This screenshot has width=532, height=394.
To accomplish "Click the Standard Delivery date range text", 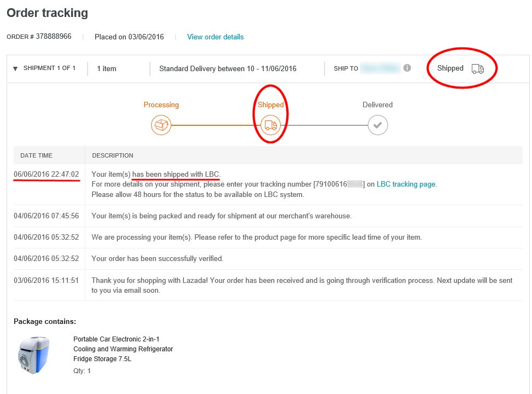I will click(228, 69).
